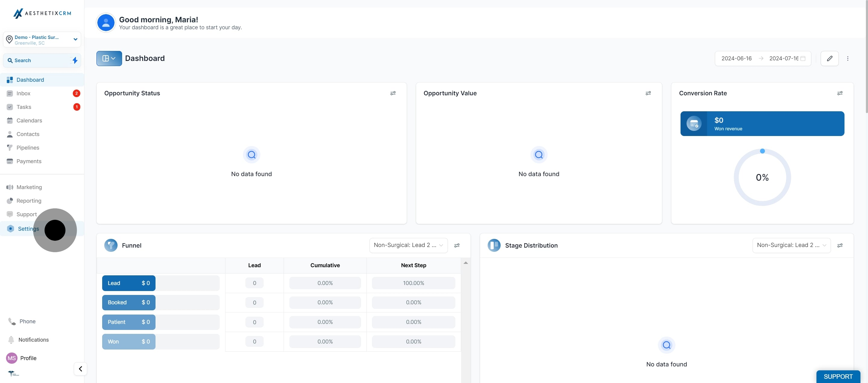868x383 pixels.
Task: Open the dashboard layout selector dropdown
Action: [x=109, y=58]
